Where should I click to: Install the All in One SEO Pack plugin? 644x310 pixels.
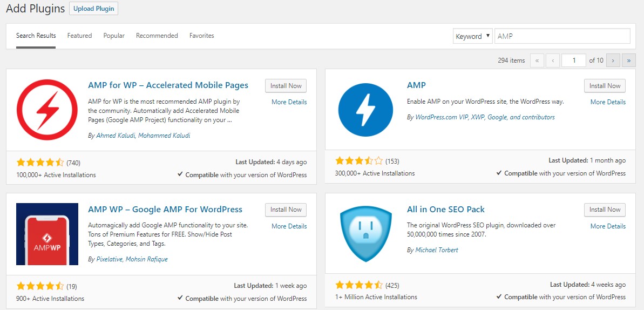(x=605, y=209)
